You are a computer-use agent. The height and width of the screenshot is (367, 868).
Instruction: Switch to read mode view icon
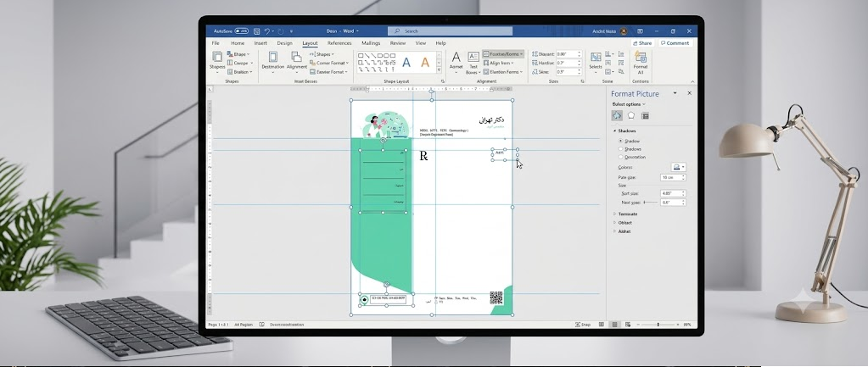(602, 325)
